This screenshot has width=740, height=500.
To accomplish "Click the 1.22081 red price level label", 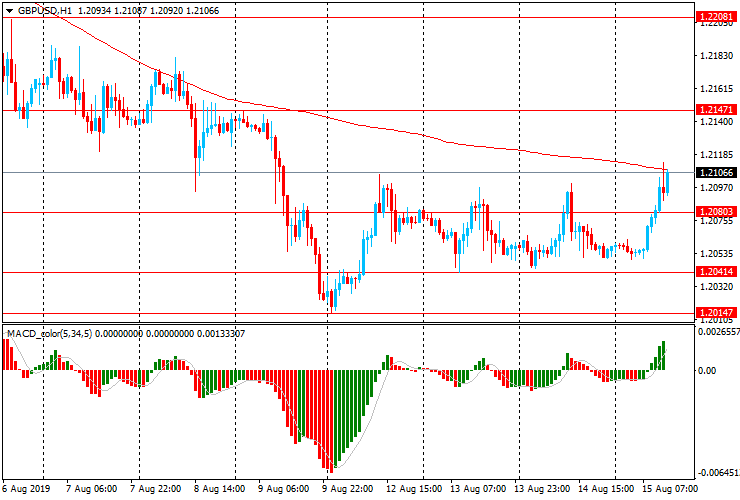I will (716, 17).
